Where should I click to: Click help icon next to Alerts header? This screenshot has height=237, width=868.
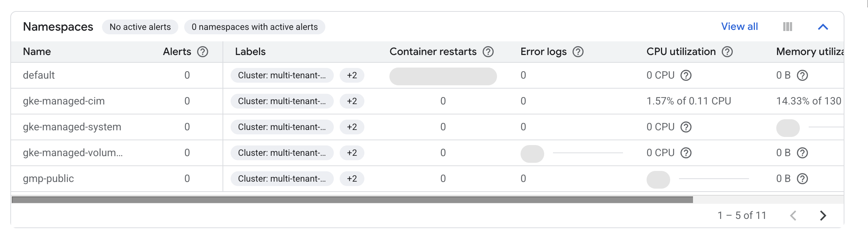click(x=203, y=52)
